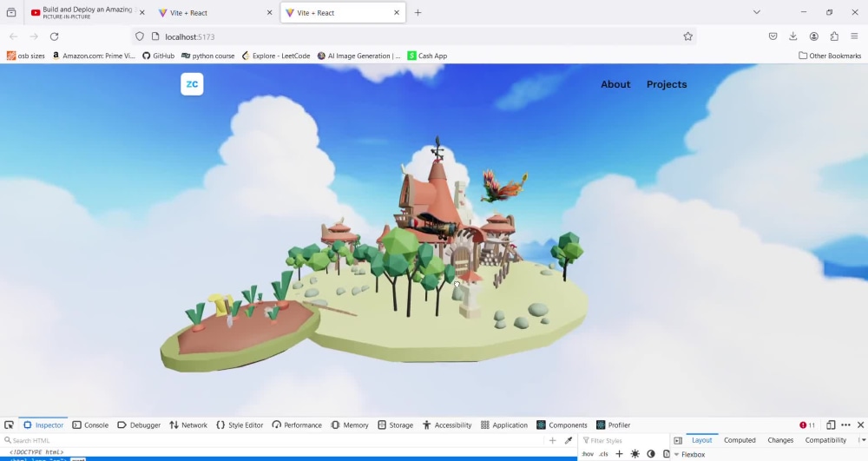The height and width of the screenshot is (461, 868).
Task: Click the About navigation link
Action: 615,84
